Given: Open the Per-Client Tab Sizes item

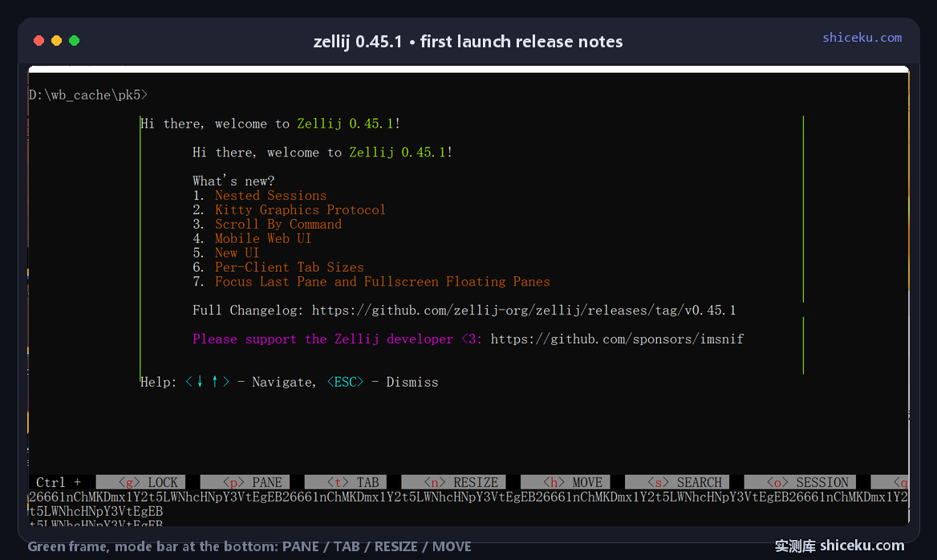Looking at the screenshot, I should [x=290, y=267].
